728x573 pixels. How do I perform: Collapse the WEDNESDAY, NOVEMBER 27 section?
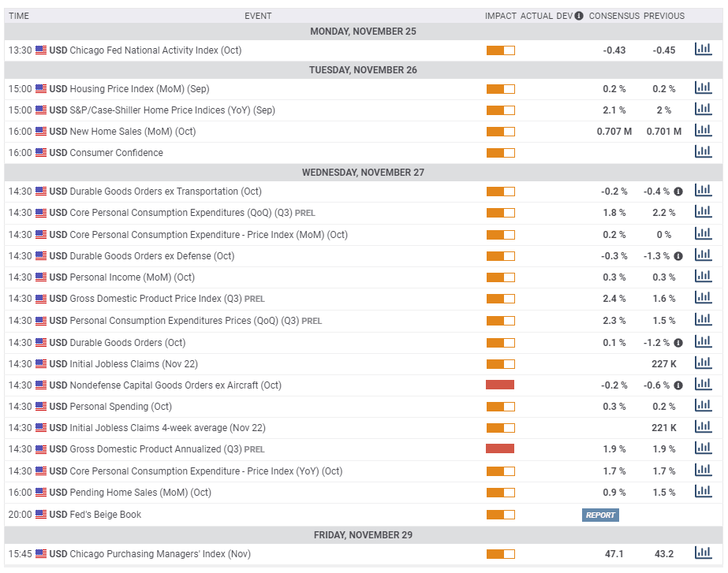tap(363, 172)
